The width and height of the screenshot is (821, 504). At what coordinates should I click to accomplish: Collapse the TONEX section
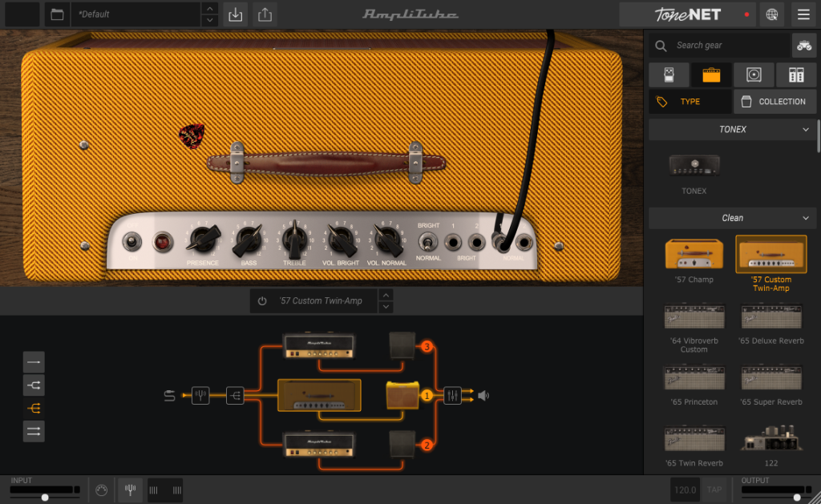(733, 129)
